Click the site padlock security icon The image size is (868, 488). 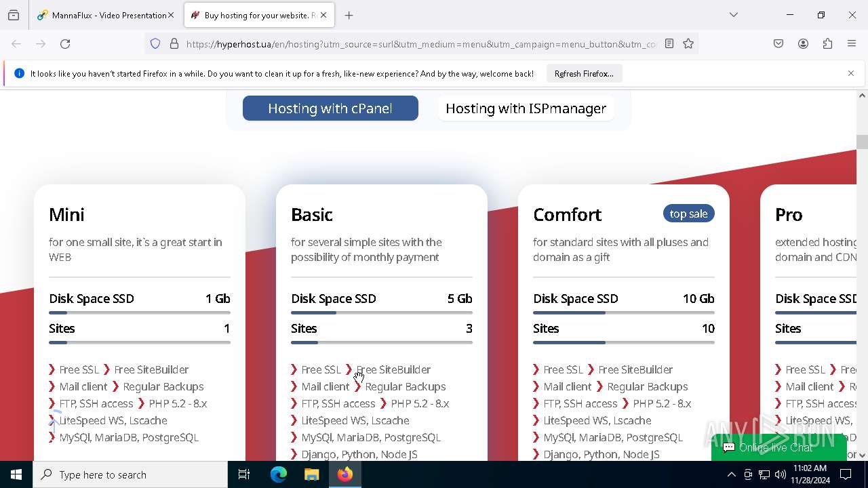[174, 44]
